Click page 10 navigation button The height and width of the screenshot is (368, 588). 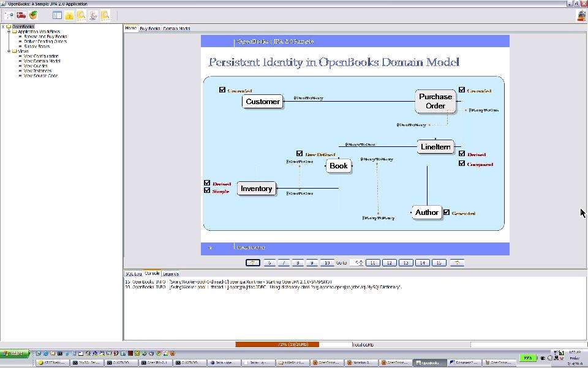326,262
